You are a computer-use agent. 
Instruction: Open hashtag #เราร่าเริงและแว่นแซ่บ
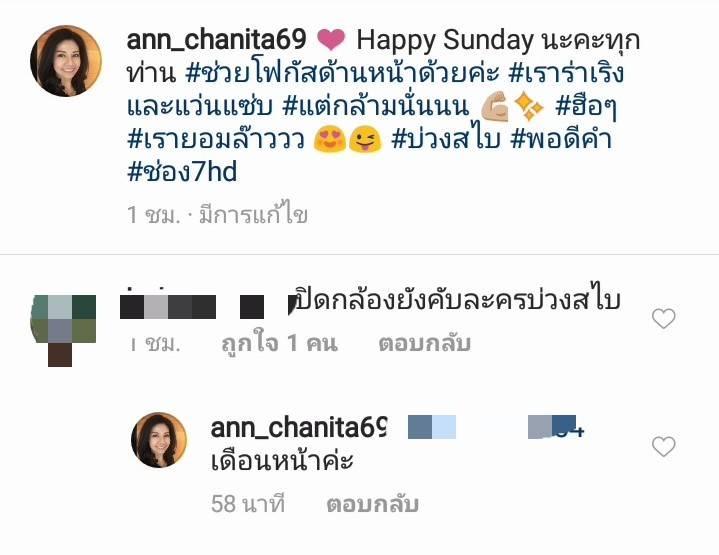(376, 90)
